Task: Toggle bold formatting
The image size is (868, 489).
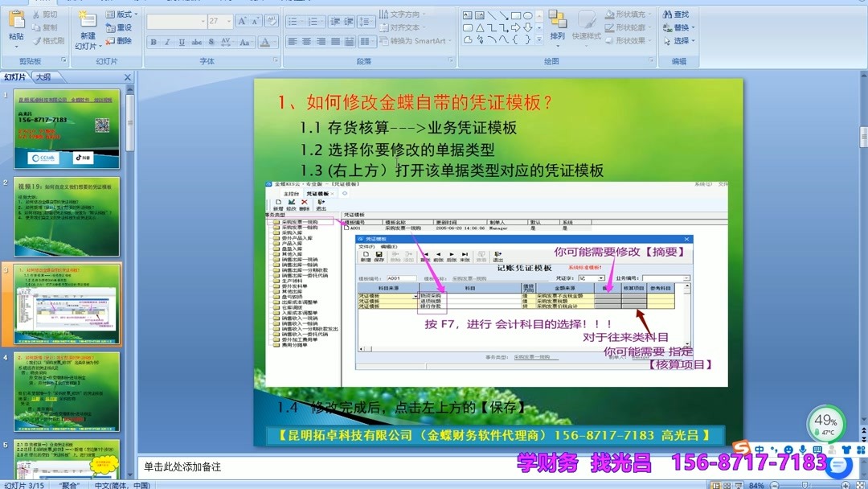Action: pos(153,42)
